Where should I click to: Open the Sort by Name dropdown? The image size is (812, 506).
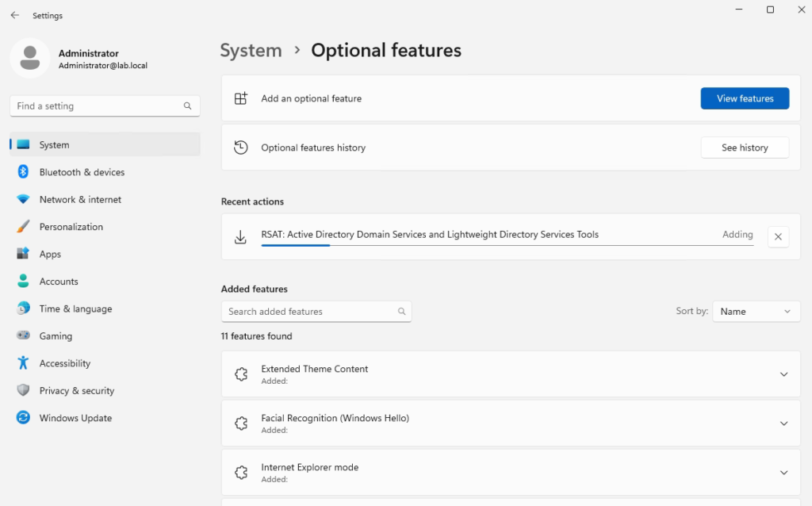[x=756, y=311]
